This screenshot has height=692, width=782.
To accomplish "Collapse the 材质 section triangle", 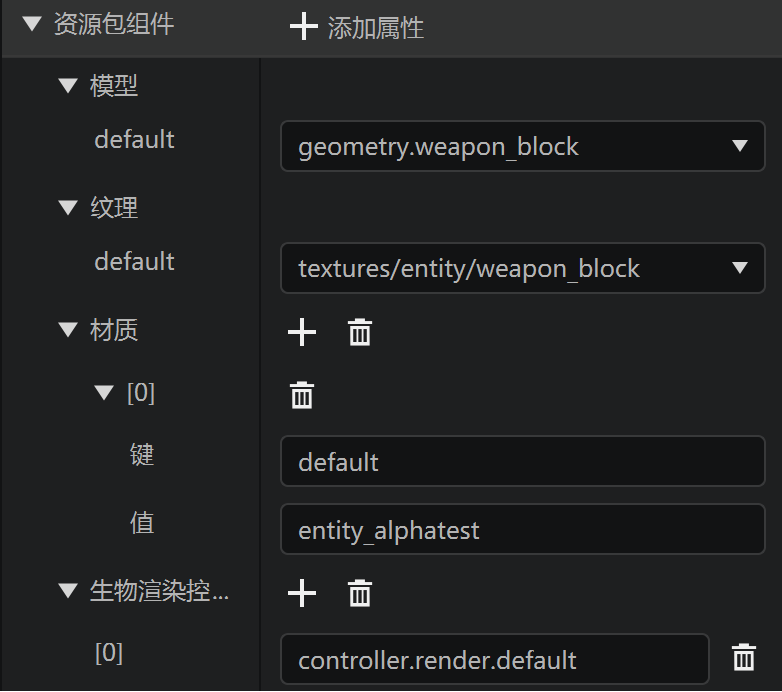I will pos(68,330).
